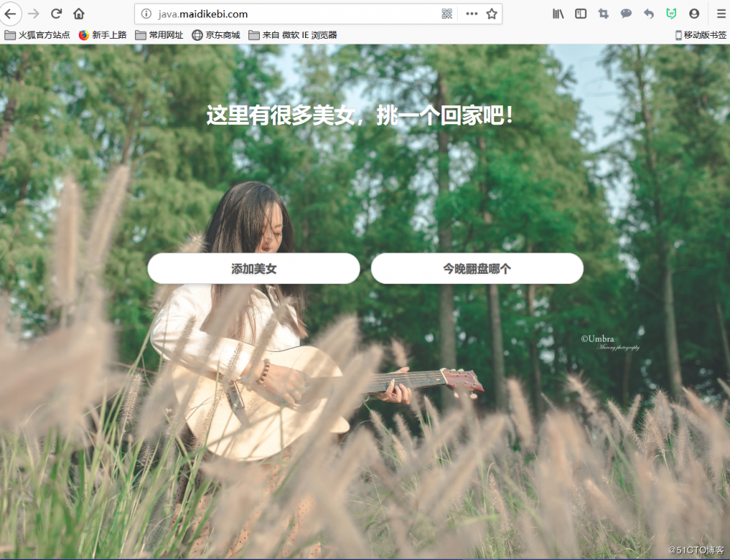Image resolution: width=730 pixels, height=560 pixels.
Task: Go back to the previous page
Action: [x=10, y=14]
